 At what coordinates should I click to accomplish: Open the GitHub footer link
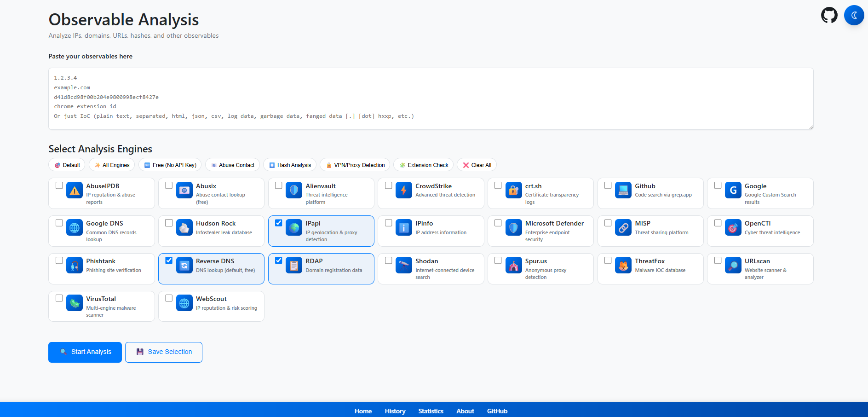click(497, 411)
